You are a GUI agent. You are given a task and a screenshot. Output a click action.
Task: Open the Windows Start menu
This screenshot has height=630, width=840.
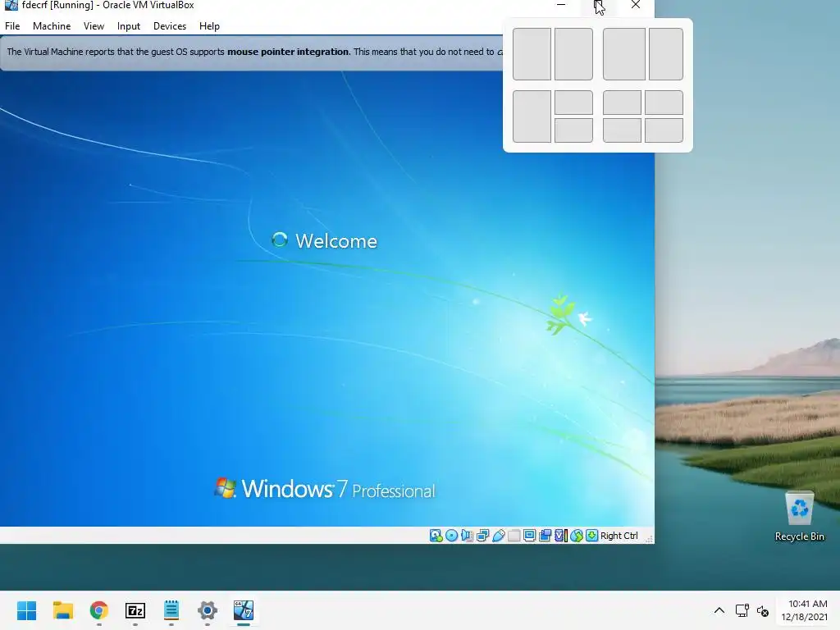[x=27, y=610]
